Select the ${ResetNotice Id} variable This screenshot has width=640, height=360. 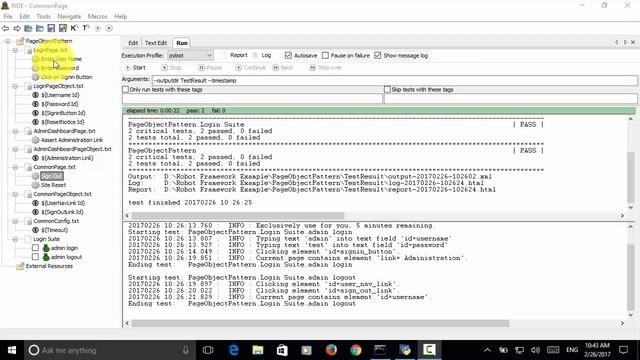click(62, 122)
